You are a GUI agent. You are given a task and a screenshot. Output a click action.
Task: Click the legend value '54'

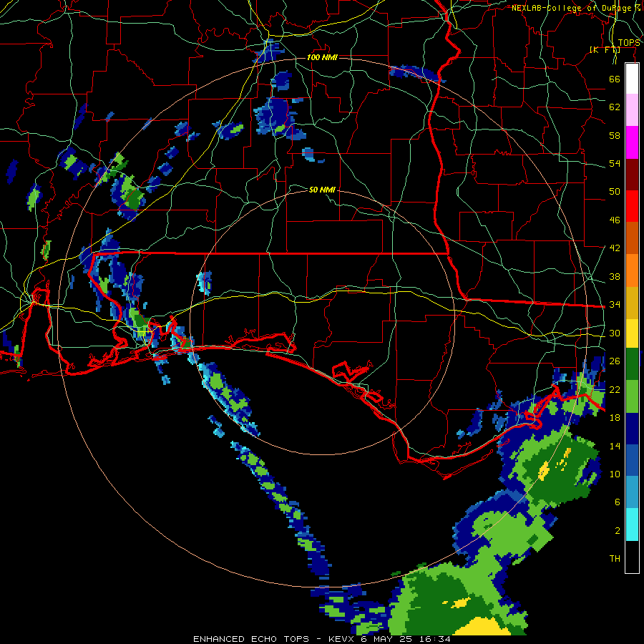point(615,163)
